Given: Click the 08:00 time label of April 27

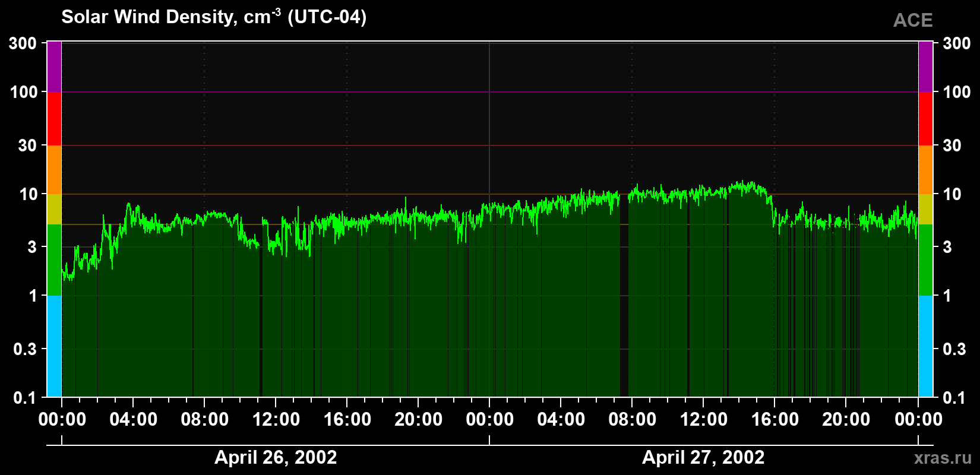Looking at the screenshot, I should click(632, 420).
